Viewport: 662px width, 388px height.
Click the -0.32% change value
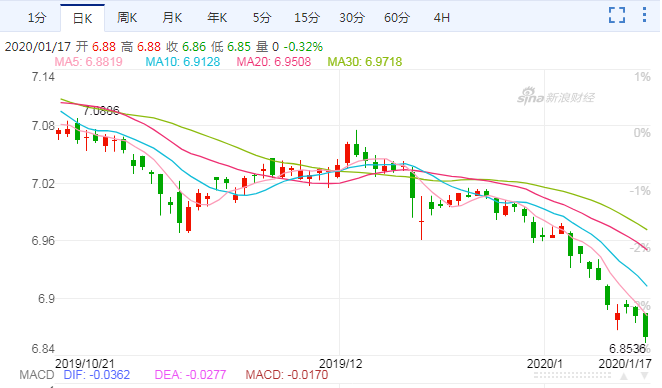pyautogui.click(x=303, y=46)
